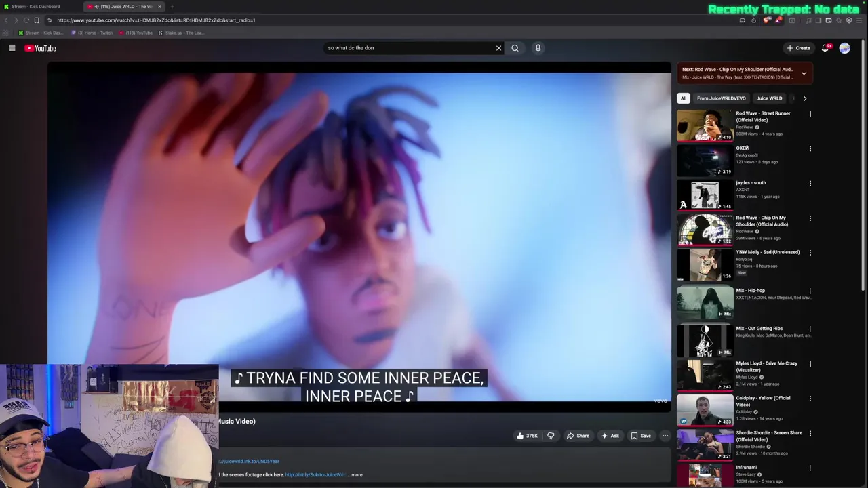Close the Juice WRLD YouTube tab
Image resolution: width=868 pixels, height=488 pixels.
tap(160, 7)
